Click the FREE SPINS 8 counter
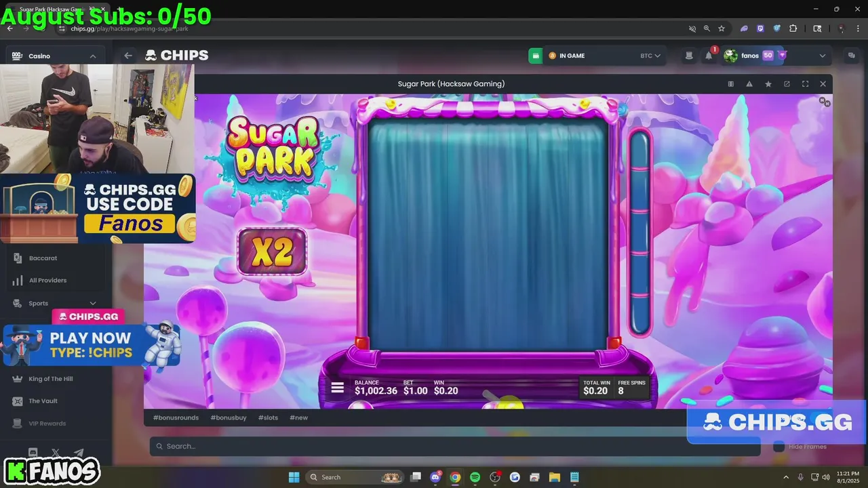Screen dimensions: 868x488 (x=631, y=388)
